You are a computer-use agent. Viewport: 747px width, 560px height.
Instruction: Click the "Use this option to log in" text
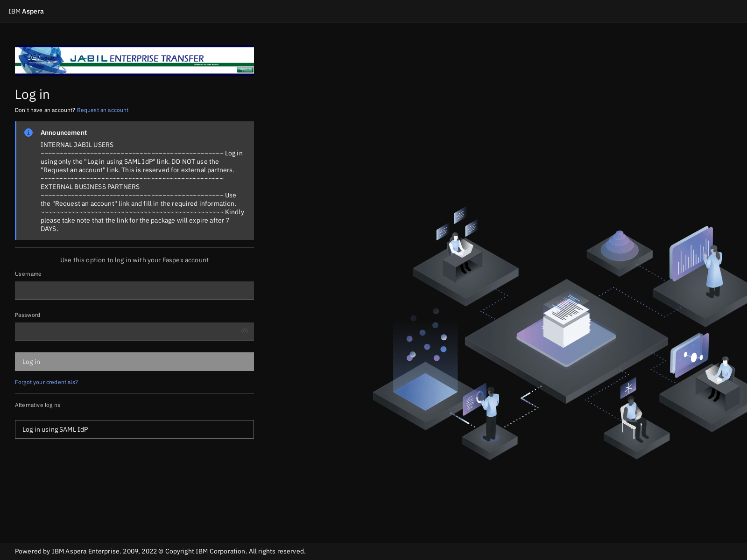134,260
